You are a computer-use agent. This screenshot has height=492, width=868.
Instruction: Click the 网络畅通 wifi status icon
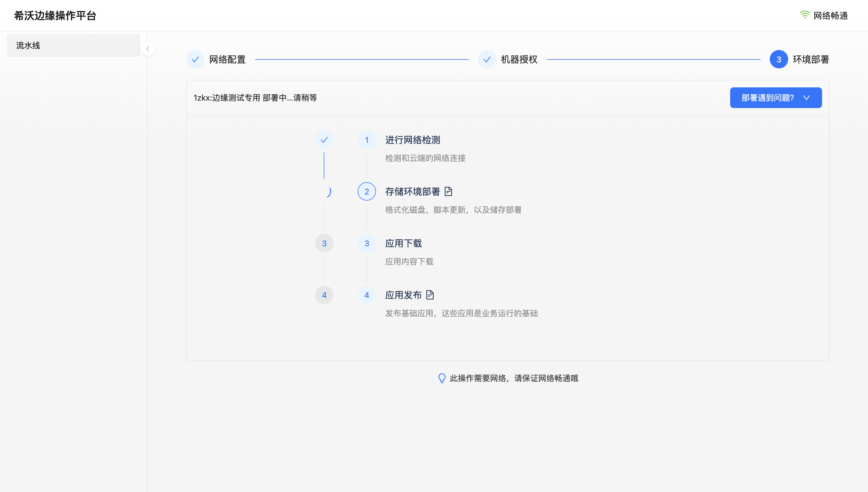[x=805, y=15]
